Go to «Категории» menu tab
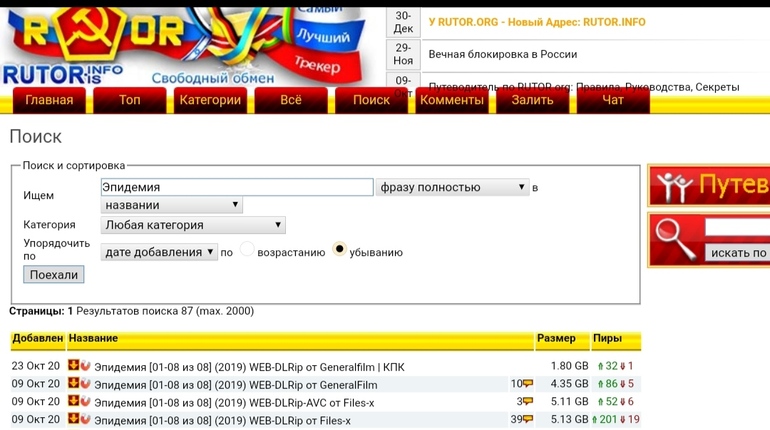Image resolution: width=770 pixels, height=430 pixels. pyautogui.click(x=210, y=100)
